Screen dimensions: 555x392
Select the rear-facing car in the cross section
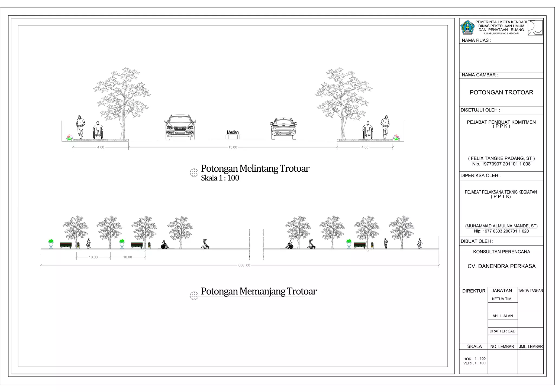click(x=283, y=129)
